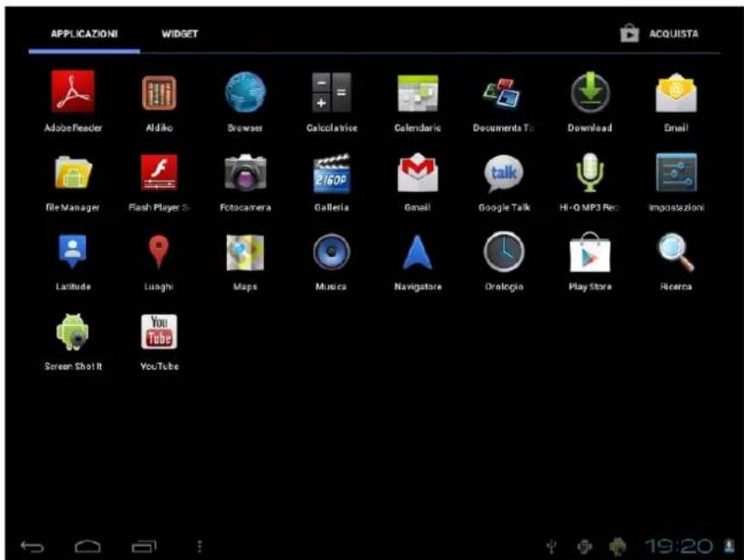Start the Fotocamera app
Image resolution: width=744 pixels, height=560 pixels.
coord(245,172)
